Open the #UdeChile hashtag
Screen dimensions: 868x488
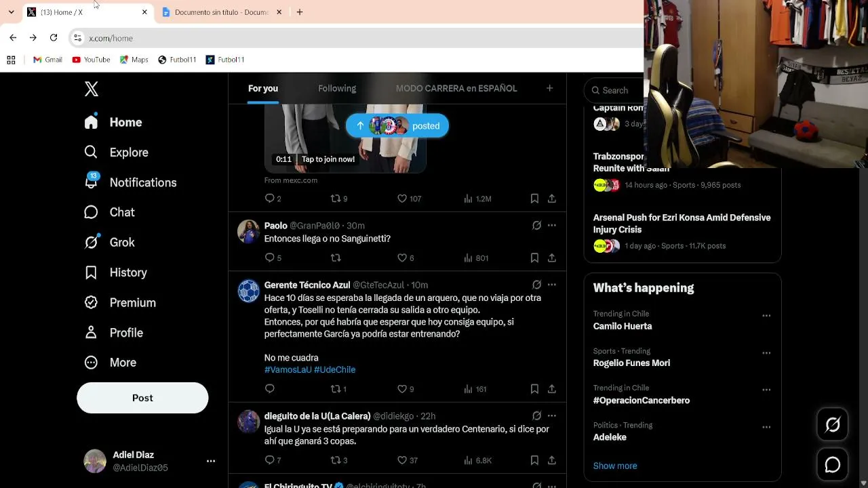[x=335, y=369]
